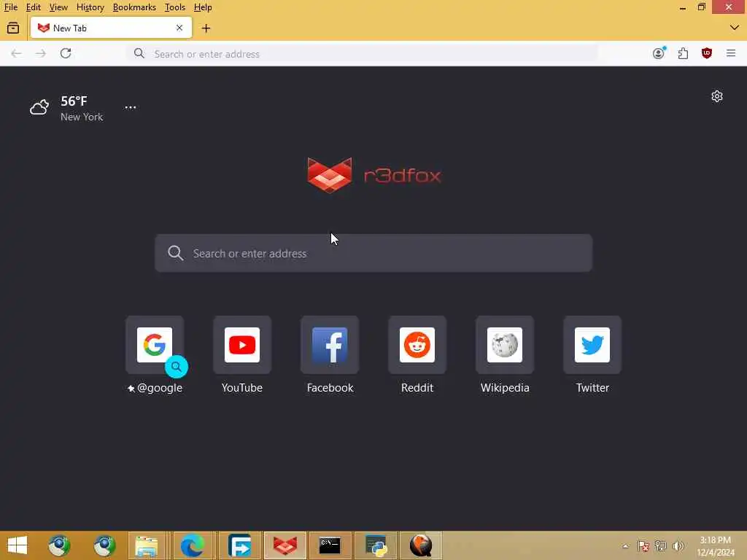747x560 pixels.
Task: Go back one page
Action: click(16, 53)
